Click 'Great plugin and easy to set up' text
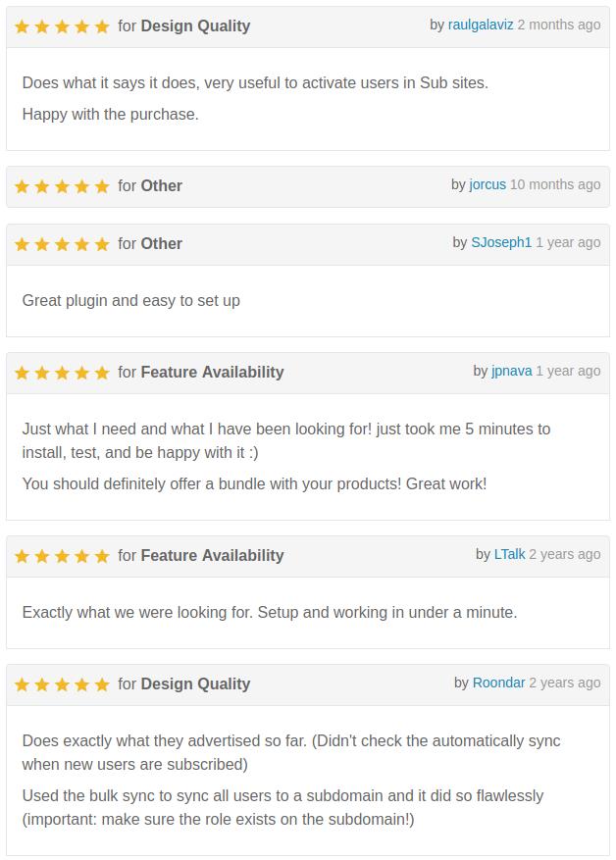Viewport: 616px width, 860px height. coord(131,301)
